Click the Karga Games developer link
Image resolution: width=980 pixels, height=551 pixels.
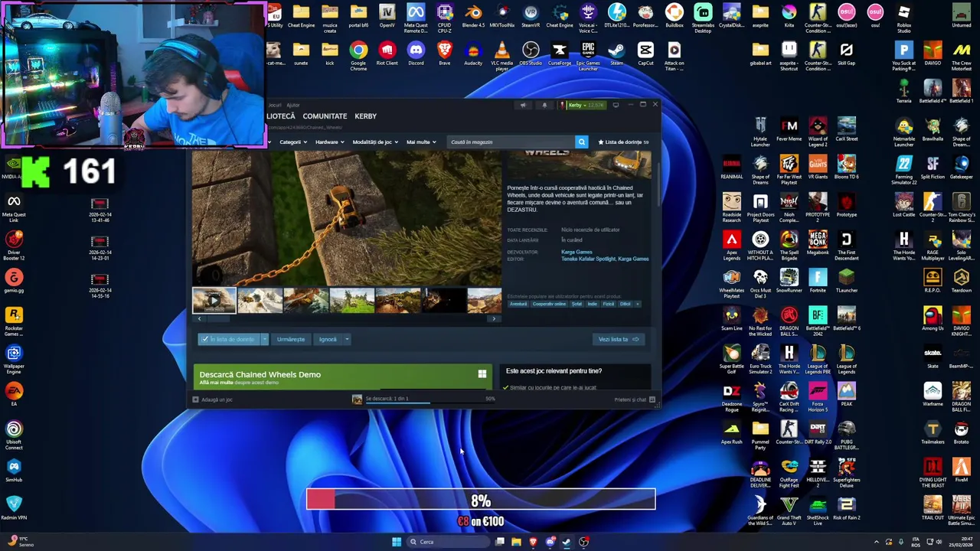(577, 252)
